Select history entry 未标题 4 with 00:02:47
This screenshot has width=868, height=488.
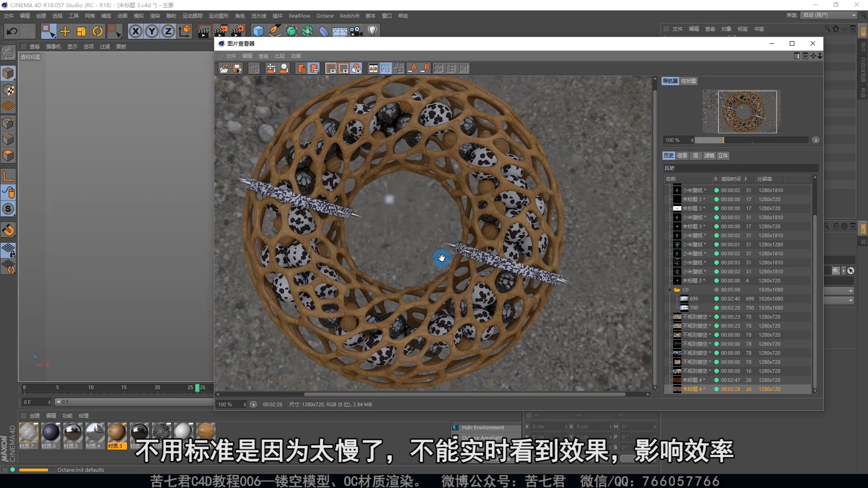click(738, 380)
